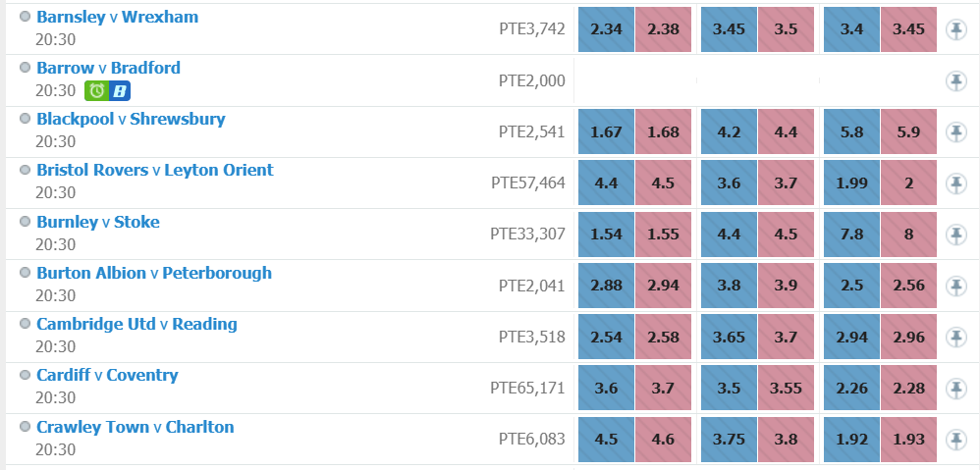Pin the Burnley v Stoke match

coord(956,235)
